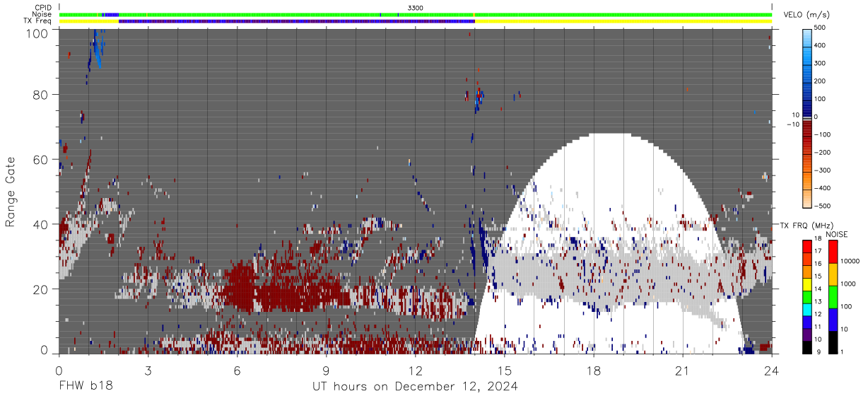This screenshot has width=868, height=401.
Task: Click hour 6 on the time axis
Action: [x=237, y=371]
